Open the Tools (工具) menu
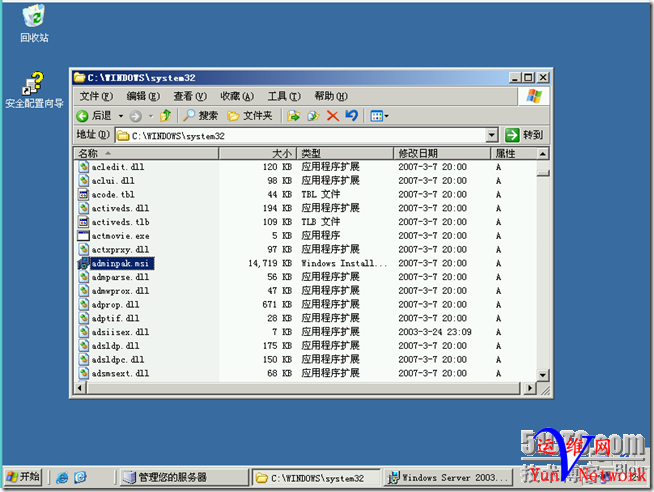The height and width of the screenshot is (492, 654). click(x=284, y=96)
